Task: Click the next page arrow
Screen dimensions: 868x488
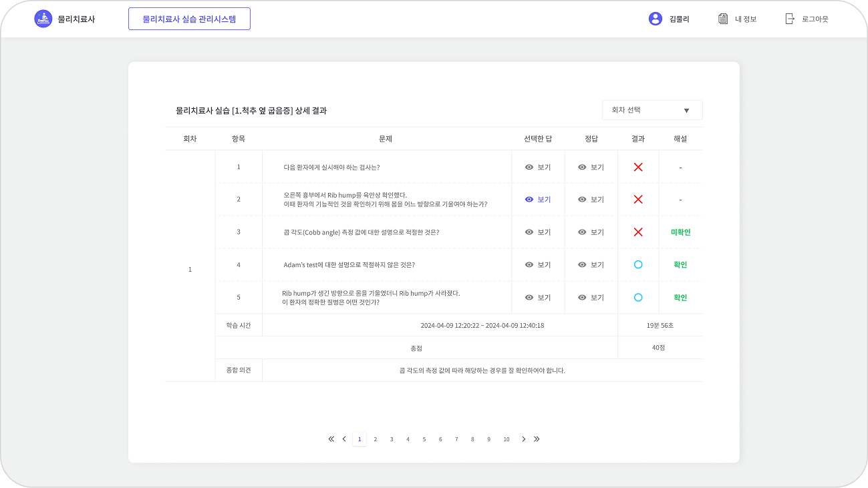Action: pyautogui.click(x=523, y=439)
